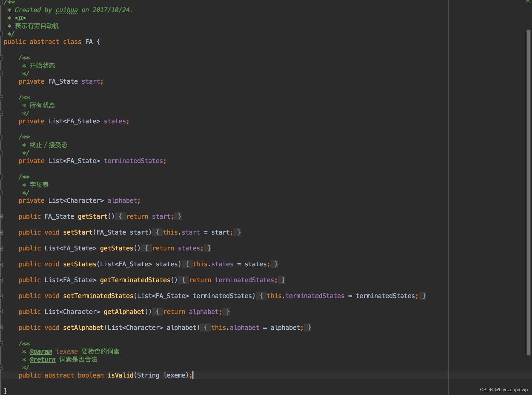Collapse the Javadoc above the start field
This screenshot has height=395, width=532.
(x=1, y=58)
